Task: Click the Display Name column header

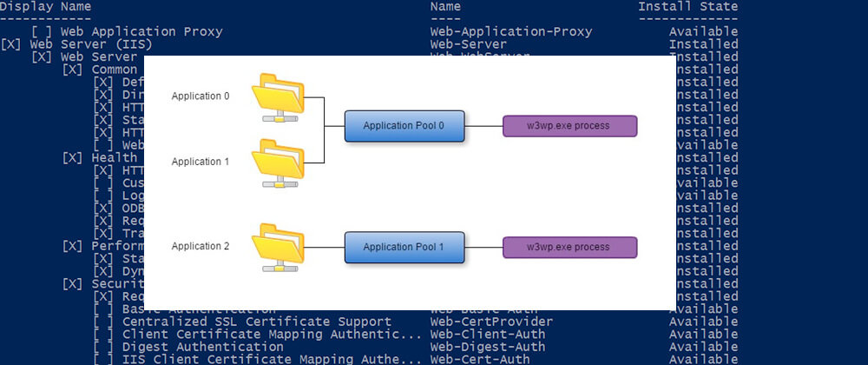Action: coord(45,7)
